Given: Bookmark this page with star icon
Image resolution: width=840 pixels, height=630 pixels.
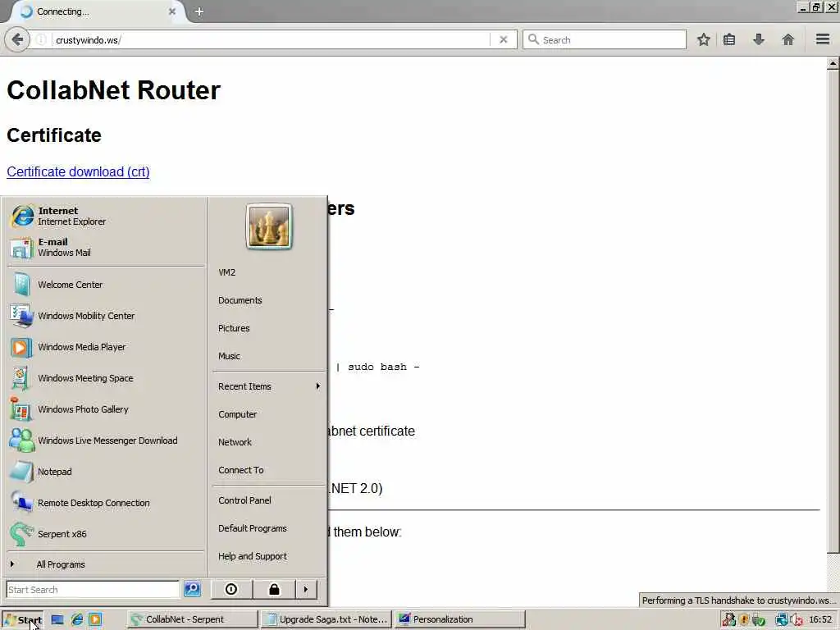Looking at the screenshot, I should [x=703, y=39].
